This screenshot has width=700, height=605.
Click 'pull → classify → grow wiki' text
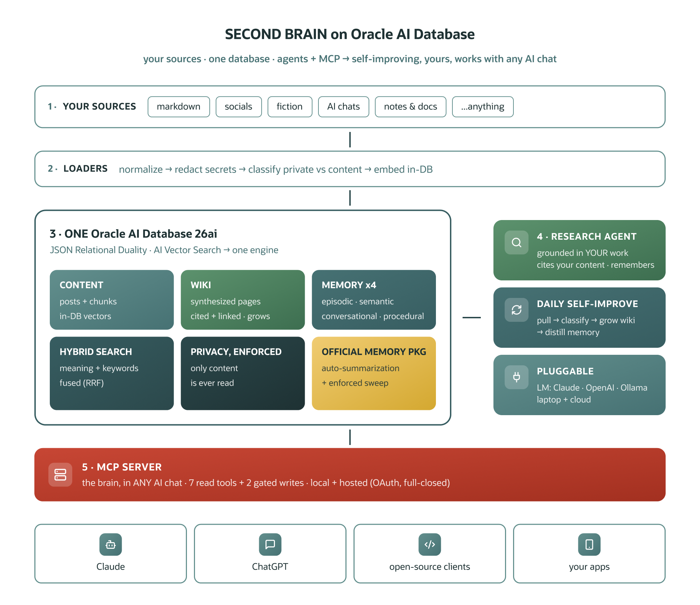(x=586, y=320)
